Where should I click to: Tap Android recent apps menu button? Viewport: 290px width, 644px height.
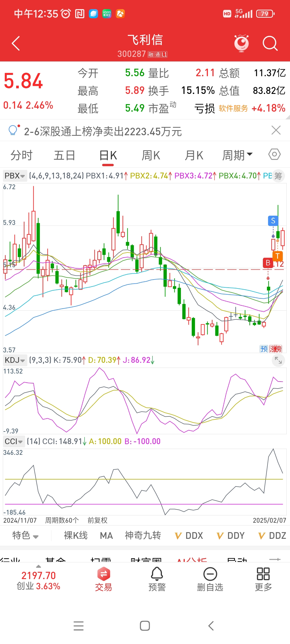click(x=79, y=626)
